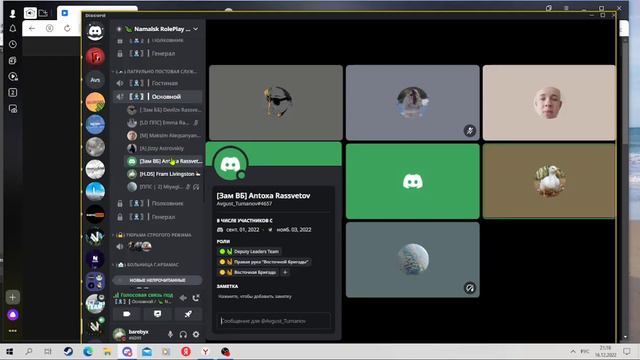
Task: Open the "Avs" server icon
Action: (95, 80)
